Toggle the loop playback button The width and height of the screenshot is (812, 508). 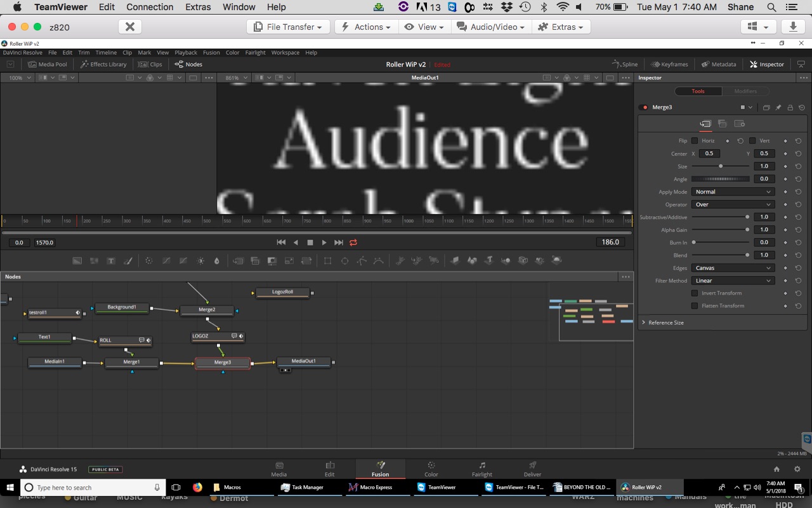(353, 242)
